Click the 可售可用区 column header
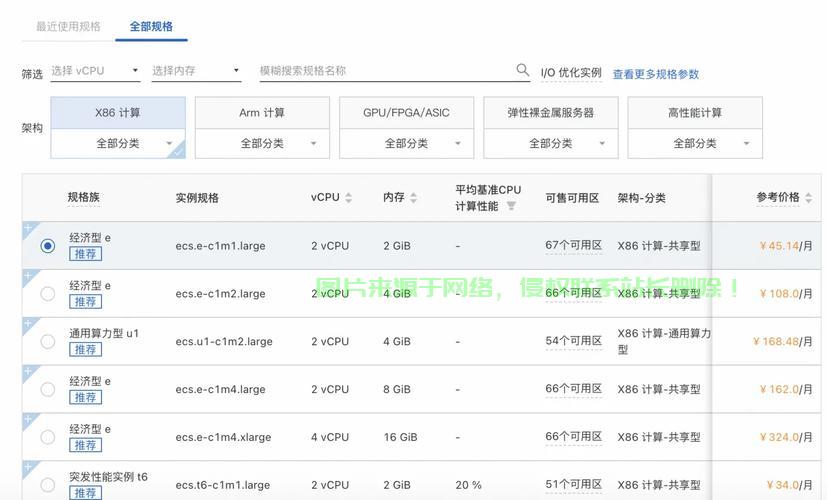 point(572,198)
